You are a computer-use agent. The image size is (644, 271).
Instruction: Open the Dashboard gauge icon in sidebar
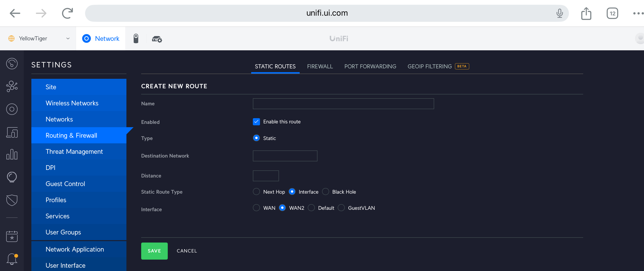12,64
